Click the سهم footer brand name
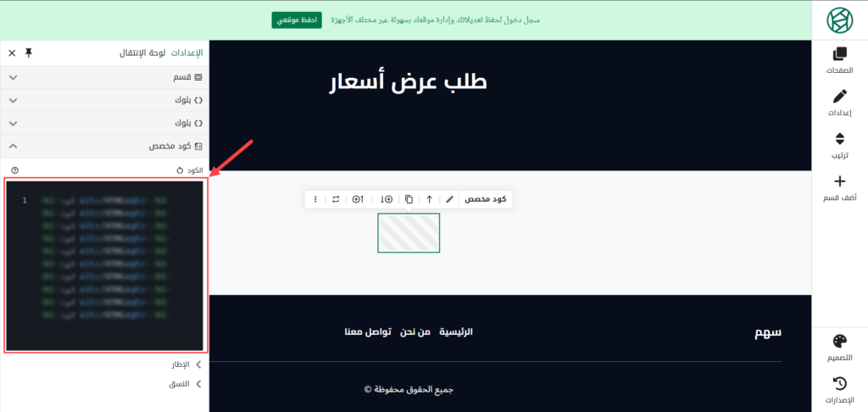 (768, 332)
